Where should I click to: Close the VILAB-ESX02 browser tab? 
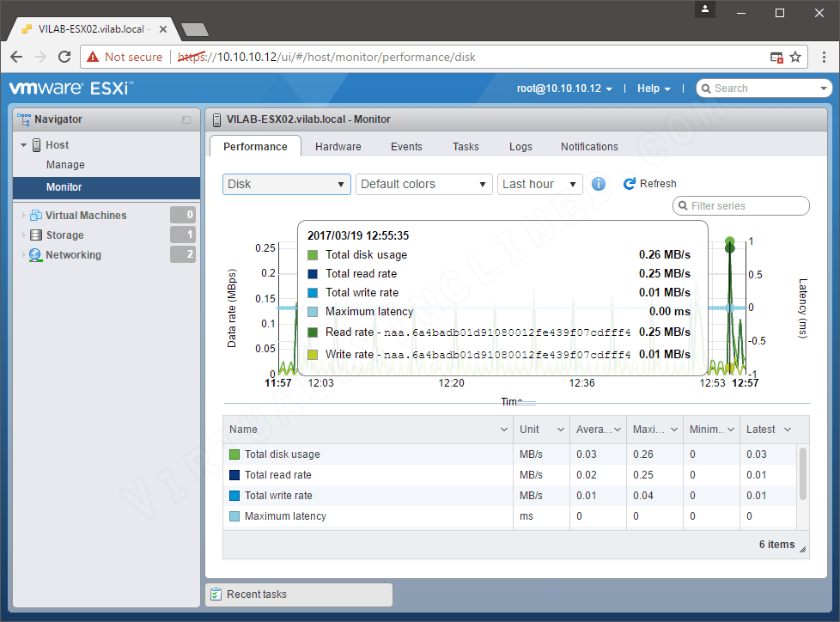click(163, 29)
